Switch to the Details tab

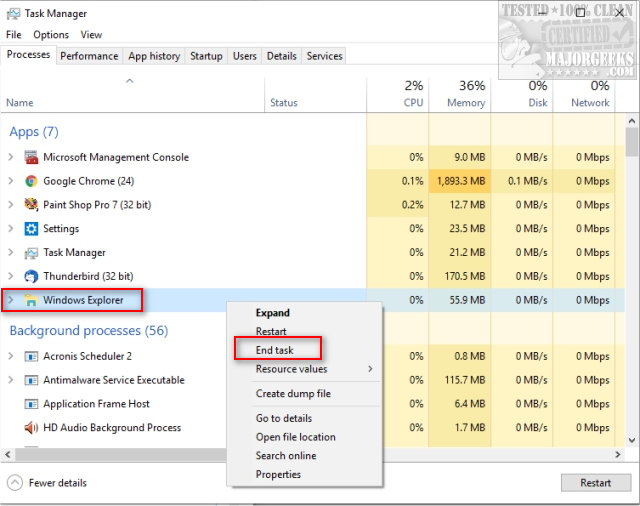pos(282,56)
